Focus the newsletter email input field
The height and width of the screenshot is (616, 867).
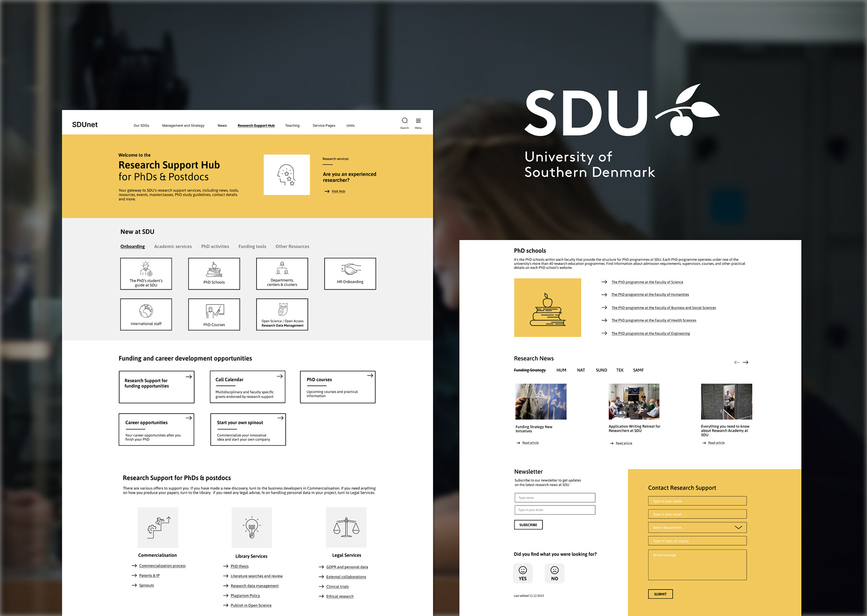point(555,510)
